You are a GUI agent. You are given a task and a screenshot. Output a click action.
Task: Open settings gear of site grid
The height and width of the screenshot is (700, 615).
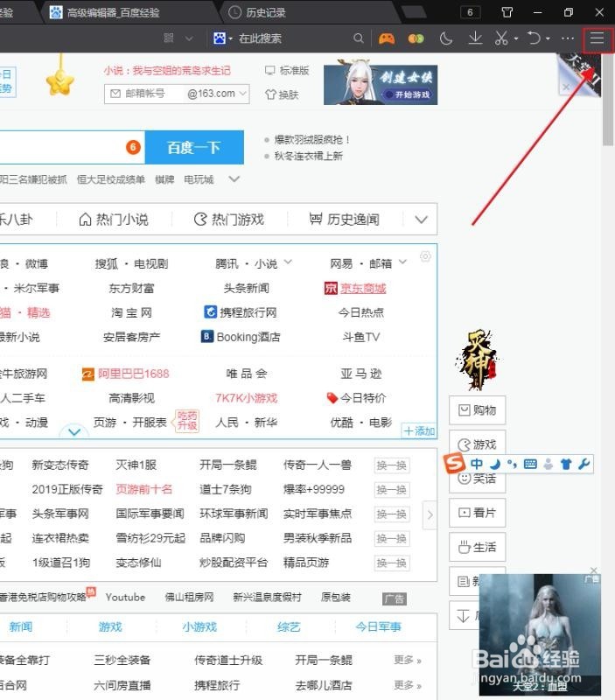point(425,256)
